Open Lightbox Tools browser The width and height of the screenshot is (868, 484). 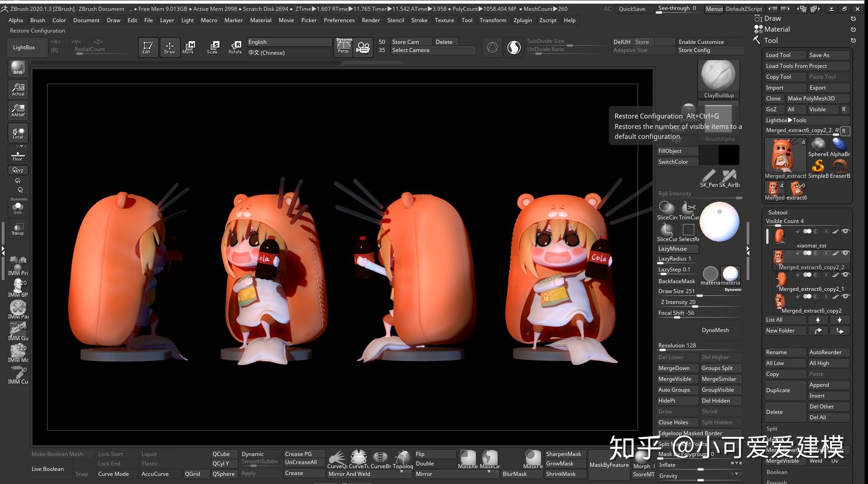pos(807,120)
